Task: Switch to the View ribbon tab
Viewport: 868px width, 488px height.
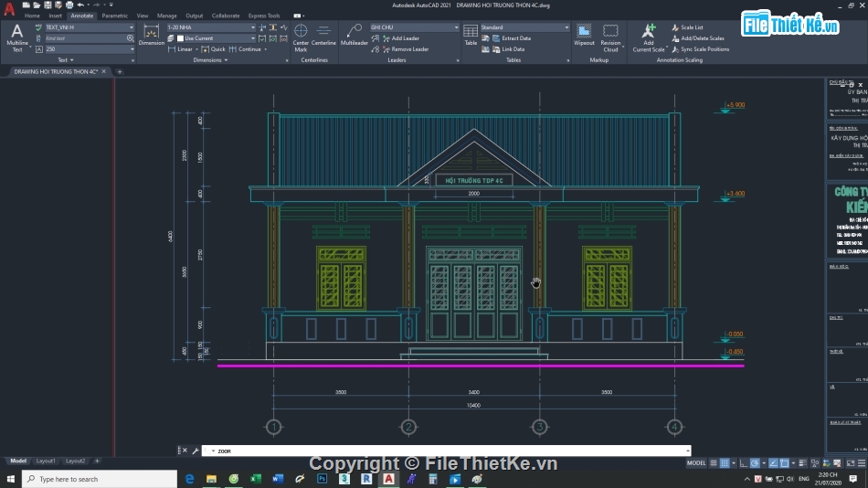Action: tap(143, 16)
